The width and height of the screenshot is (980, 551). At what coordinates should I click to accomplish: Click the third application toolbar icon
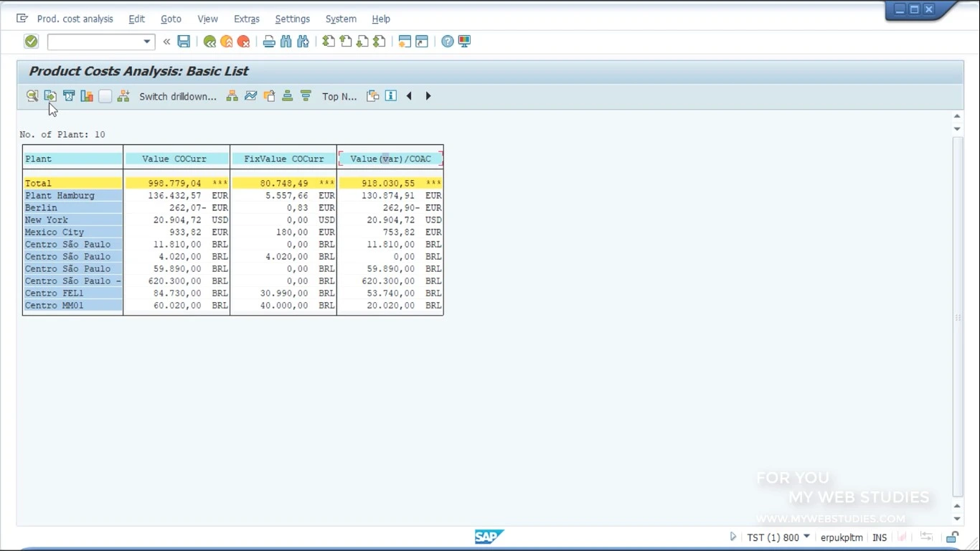coord(69,96)
